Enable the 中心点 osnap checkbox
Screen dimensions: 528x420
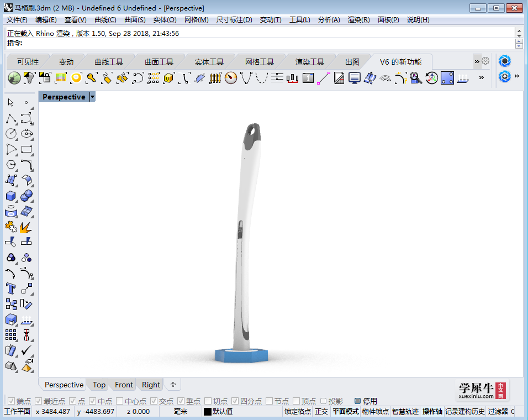point(119,401)
